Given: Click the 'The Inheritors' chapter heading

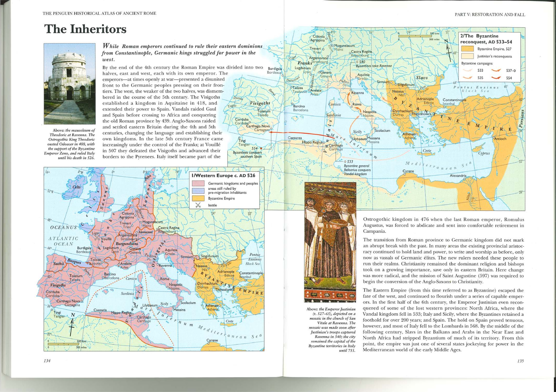Looking at the screenshot, I should click(85, 29).
